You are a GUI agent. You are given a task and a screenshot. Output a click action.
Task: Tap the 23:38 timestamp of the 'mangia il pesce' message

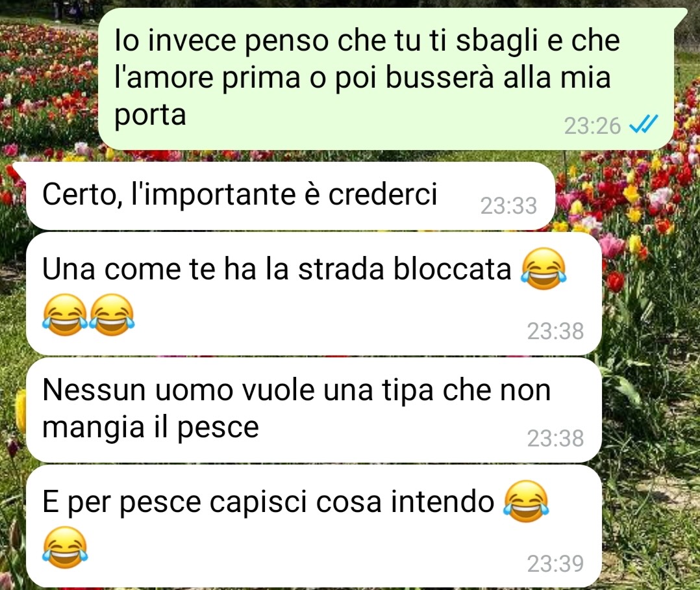pos(555,438)
